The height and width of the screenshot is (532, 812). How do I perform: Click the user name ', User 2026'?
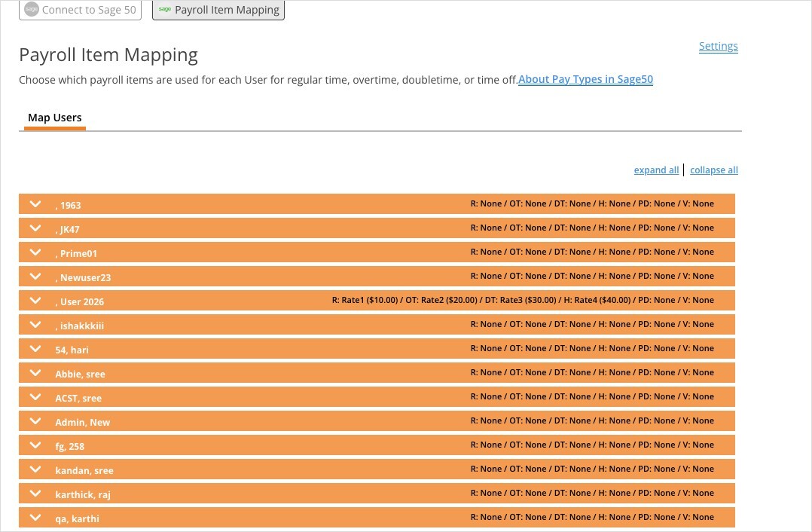[x=80, y=301]
